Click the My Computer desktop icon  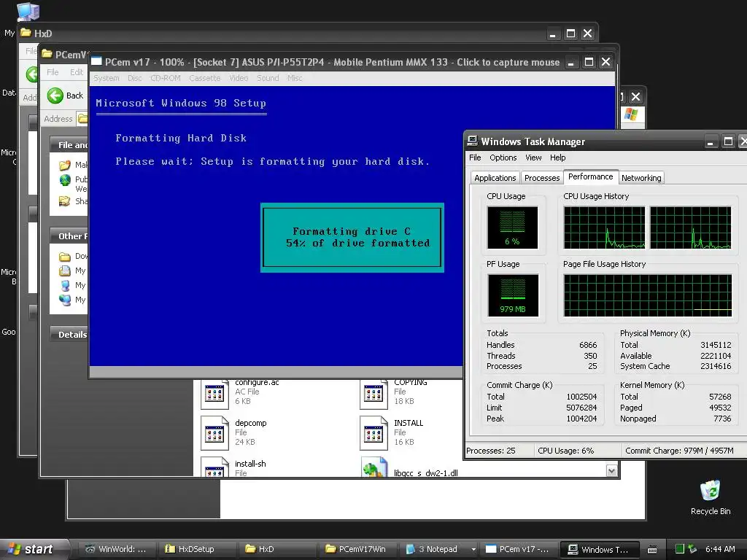coord(28,12)
